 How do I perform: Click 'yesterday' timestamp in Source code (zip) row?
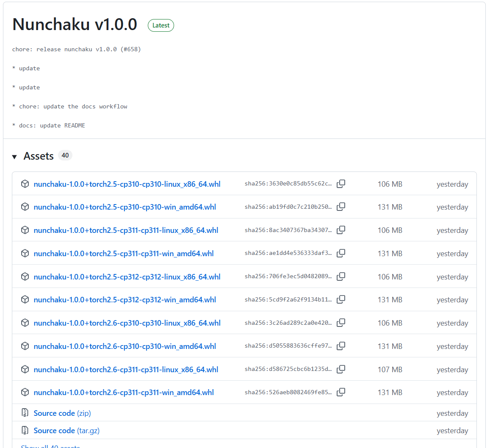(x=452, y=413)
